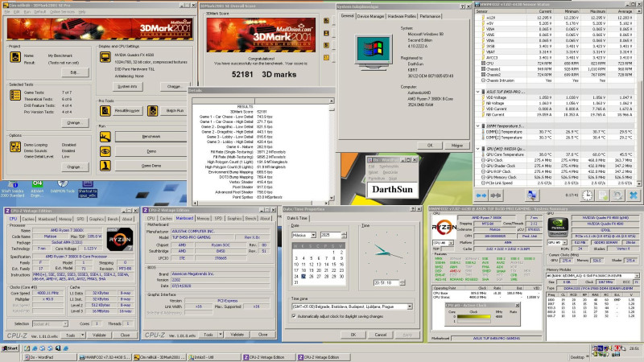644x362 pixels.
Task: Click HWiNFO blue X close sensors icon
Action: (634, 195)
